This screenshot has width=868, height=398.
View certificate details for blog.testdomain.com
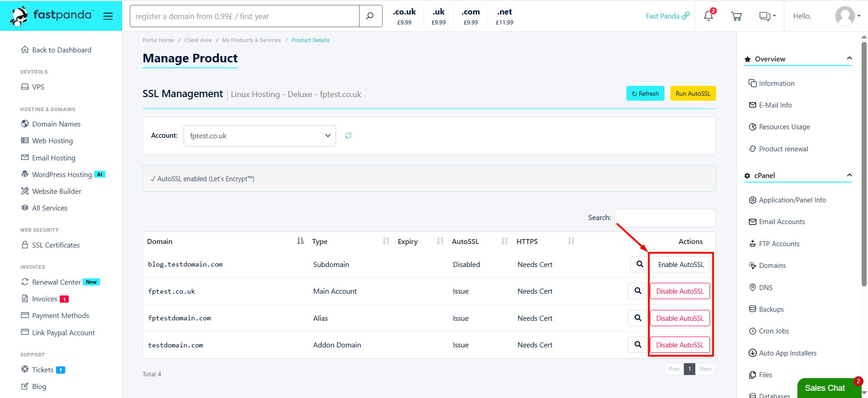coord(640,264)
